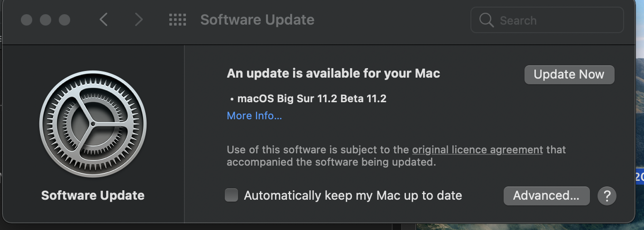Show all preferences via grid icon
The height and width of the screenshot is (230, 644).
(x=177, y=20)
